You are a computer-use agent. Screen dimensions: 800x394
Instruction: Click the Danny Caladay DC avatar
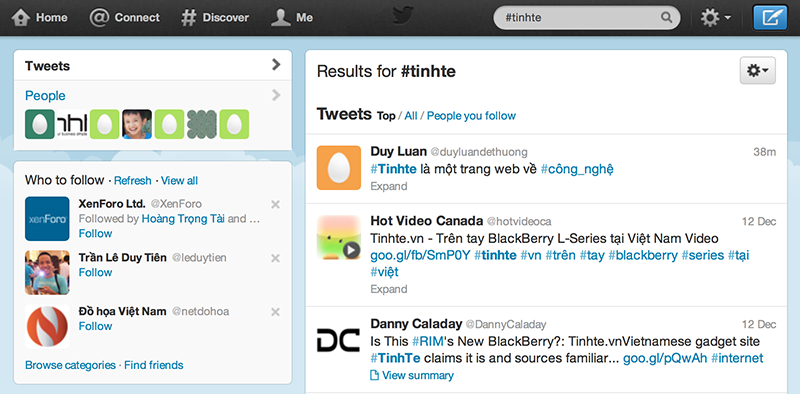[x=339, y=340]
